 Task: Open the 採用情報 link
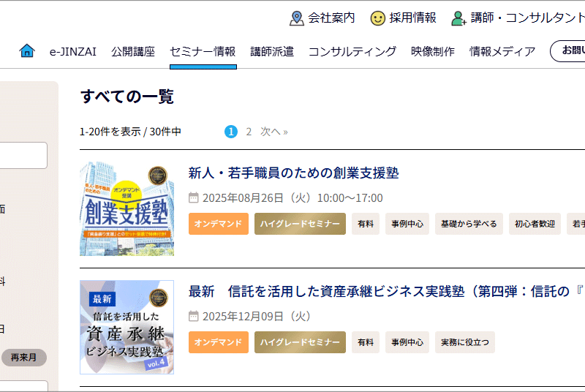click(412, 18)
